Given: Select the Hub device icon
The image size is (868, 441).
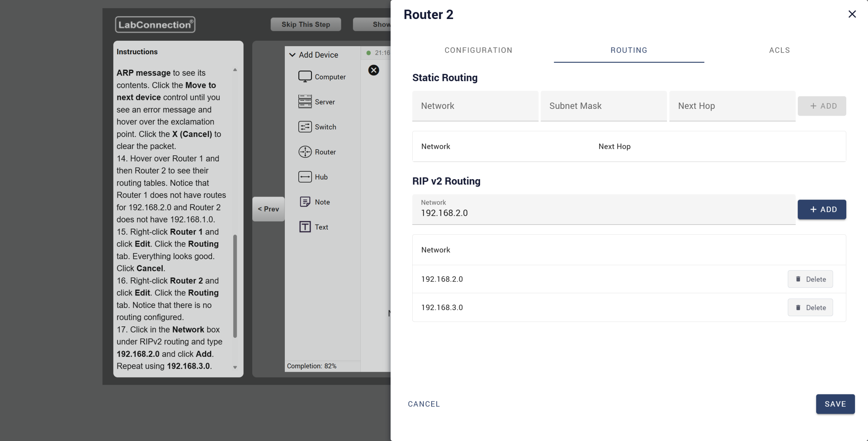Looking at the screenshot, I should (x=305, y=177).
